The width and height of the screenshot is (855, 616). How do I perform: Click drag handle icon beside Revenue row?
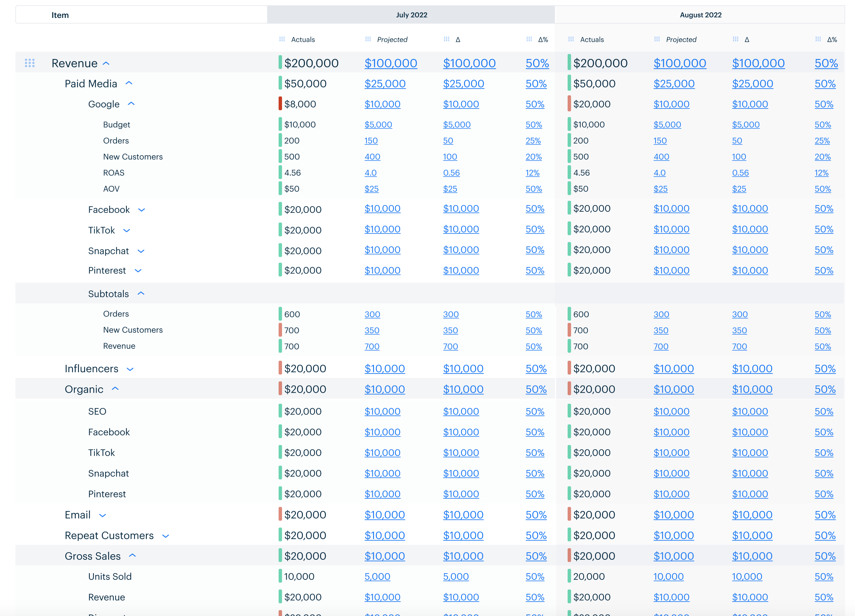30,63
